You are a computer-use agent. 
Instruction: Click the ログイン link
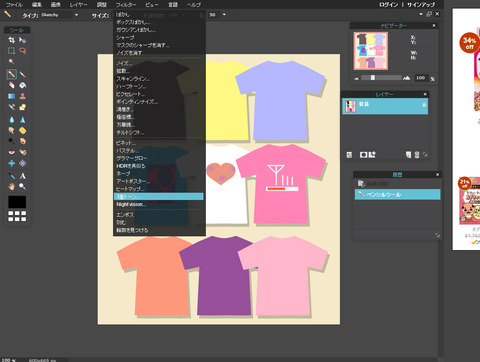[388, 5]
